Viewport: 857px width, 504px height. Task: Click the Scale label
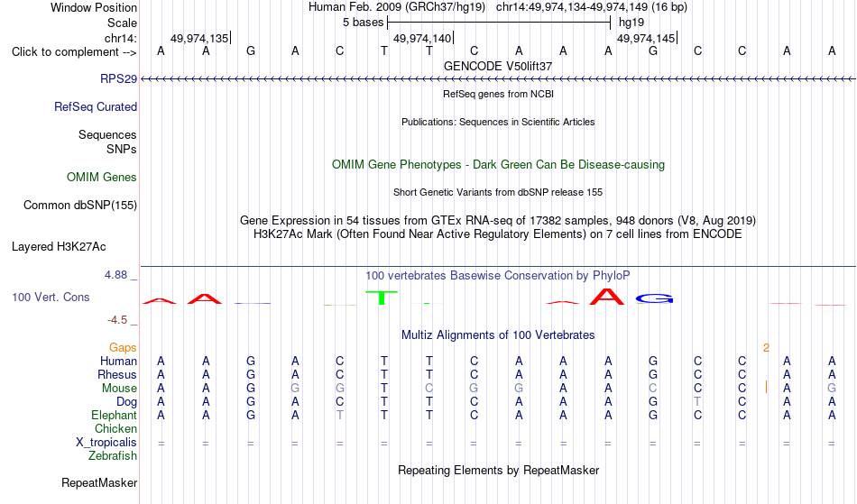(122, 23)
